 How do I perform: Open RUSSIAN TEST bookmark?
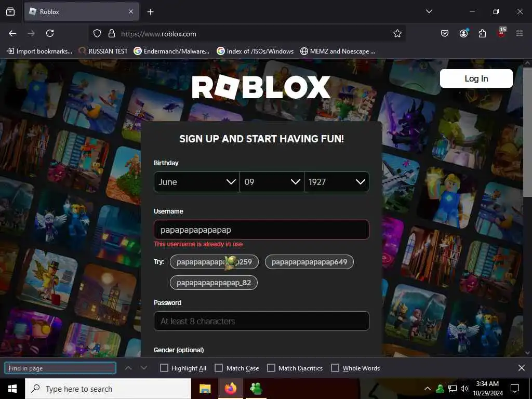click(x=103, y=51)
